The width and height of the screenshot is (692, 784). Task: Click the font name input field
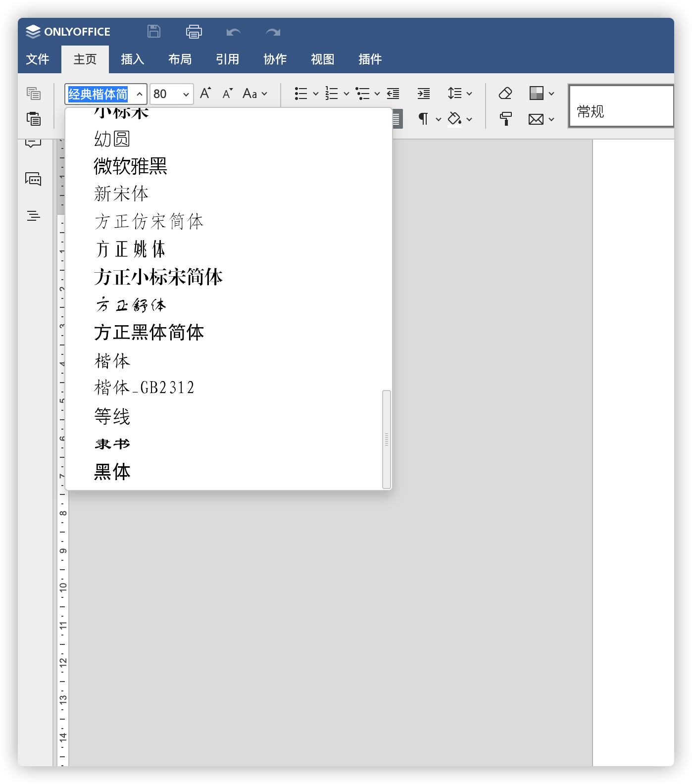[x=99, y=94]
